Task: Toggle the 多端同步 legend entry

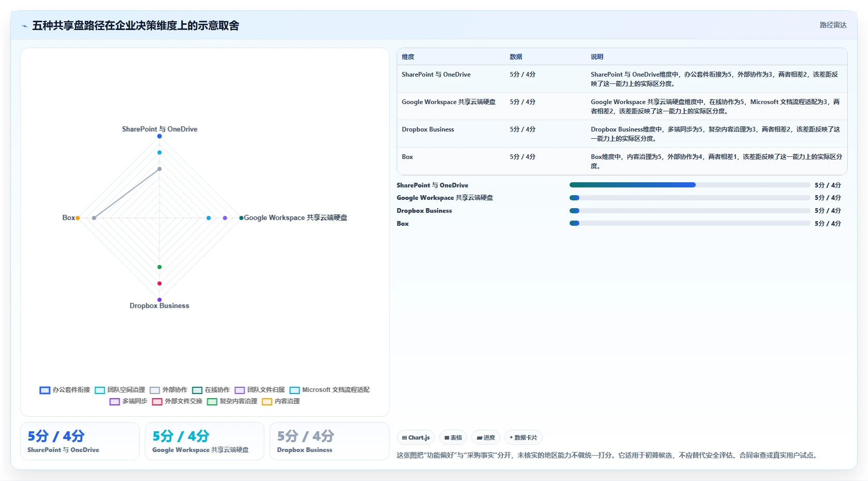Action: [x=128, y=401]
